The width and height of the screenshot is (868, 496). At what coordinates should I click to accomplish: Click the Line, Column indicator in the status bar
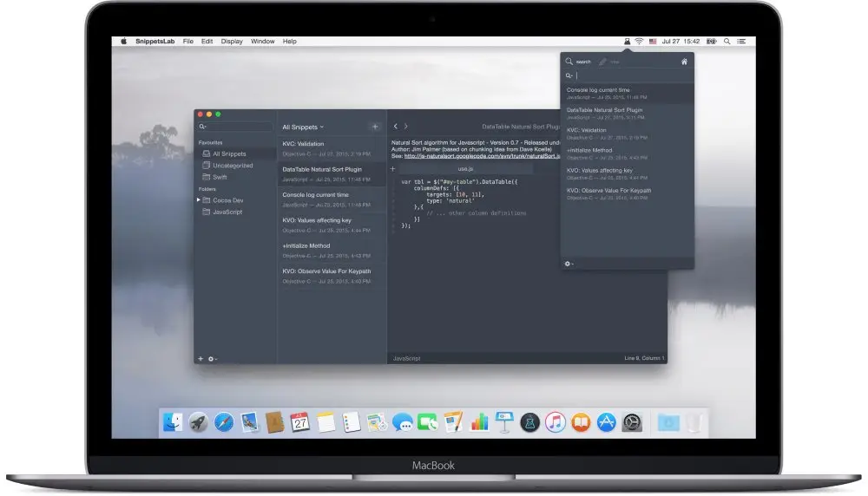pyautogui.click(x=644, y=358)
